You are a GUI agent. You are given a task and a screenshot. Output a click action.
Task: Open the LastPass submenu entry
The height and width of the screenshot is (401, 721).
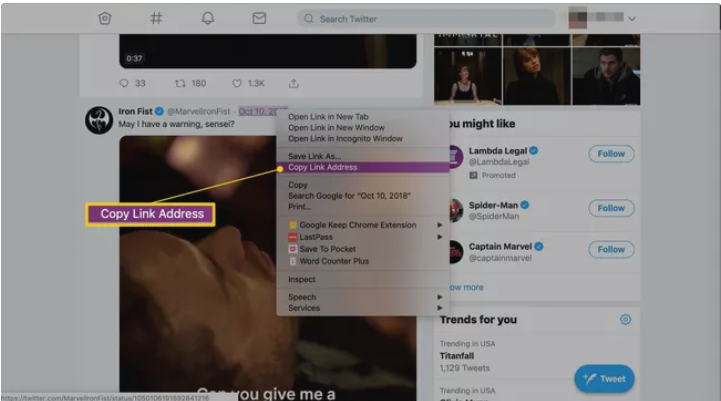click(363, 237)
